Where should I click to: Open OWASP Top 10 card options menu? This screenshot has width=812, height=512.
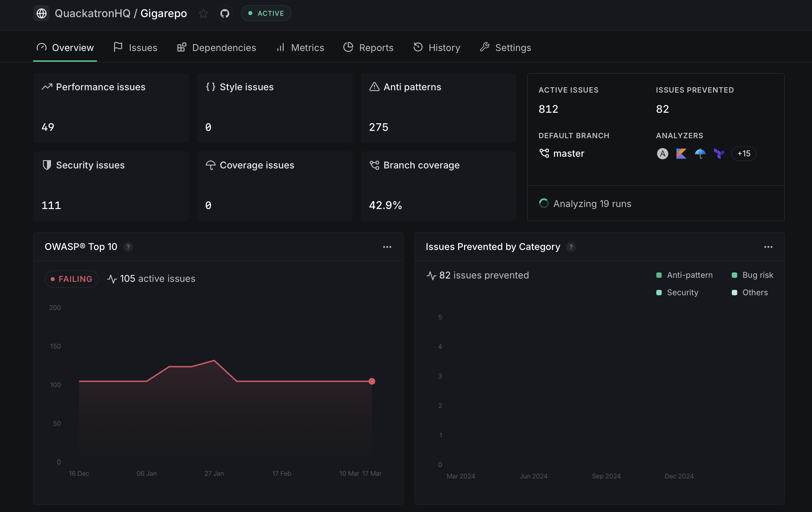387,247
